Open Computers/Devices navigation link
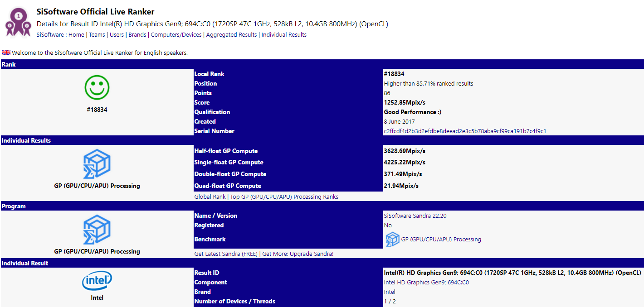This screenshot has width=644, height=307. 176,35
